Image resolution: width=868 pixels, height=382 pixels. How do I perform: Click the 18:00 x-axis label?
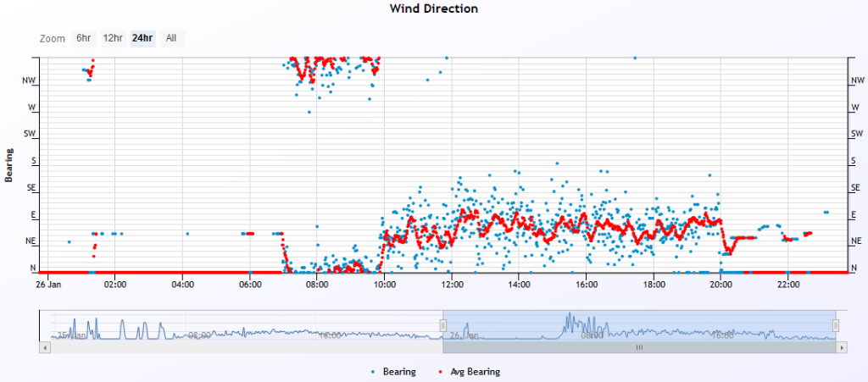pyautogui.click(x=654, y=285)
